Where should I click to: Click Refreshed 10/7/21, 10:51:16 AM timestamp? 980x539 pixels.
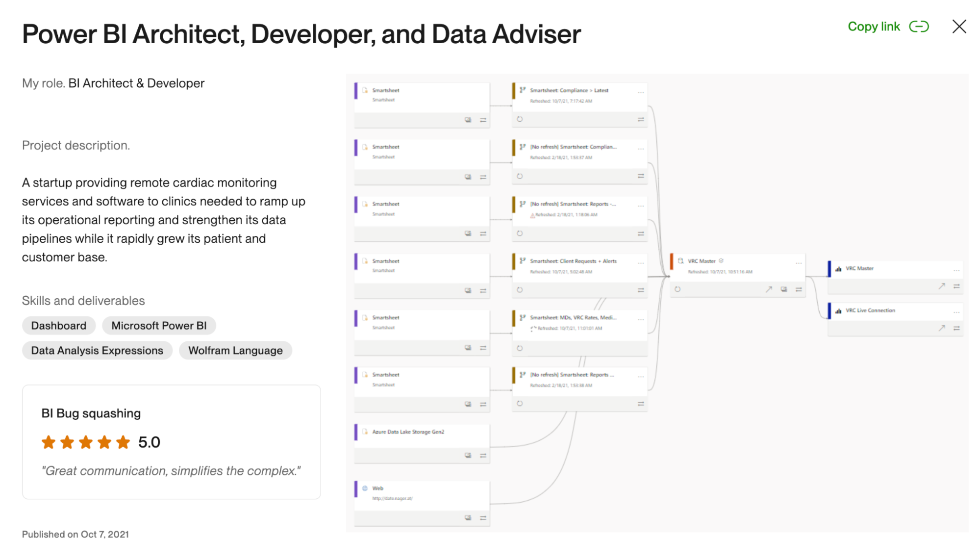(720, 272)
